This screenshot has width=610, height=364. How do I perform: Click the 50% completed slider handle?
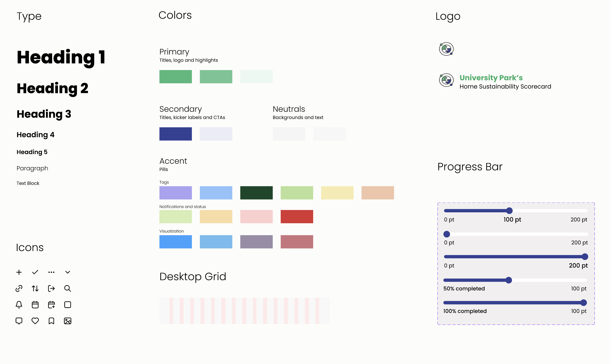click(x=509, y=280)
